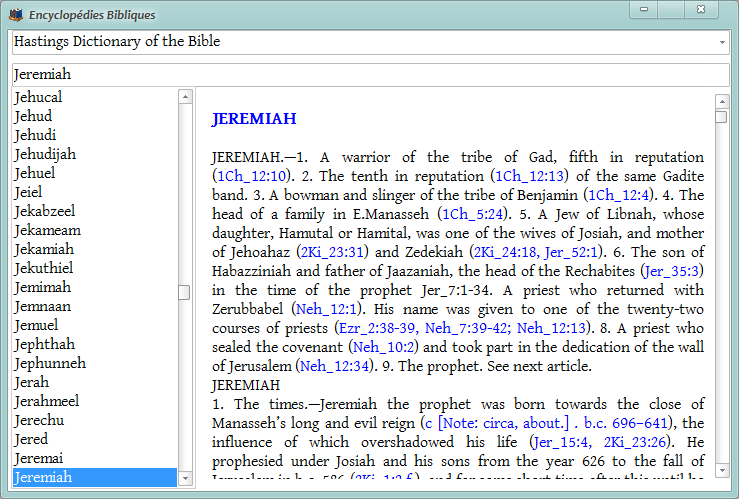Click the article pane scroll up arrow

click(x=722, y=101)
